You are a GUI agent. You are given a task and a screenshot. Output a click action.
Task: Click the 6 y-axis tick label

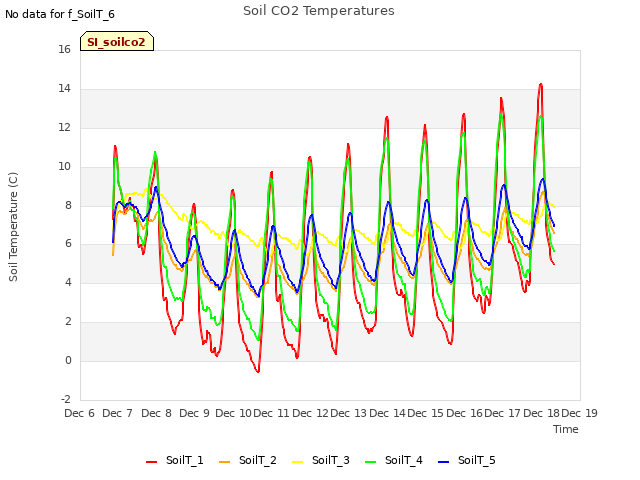[68, 244]
